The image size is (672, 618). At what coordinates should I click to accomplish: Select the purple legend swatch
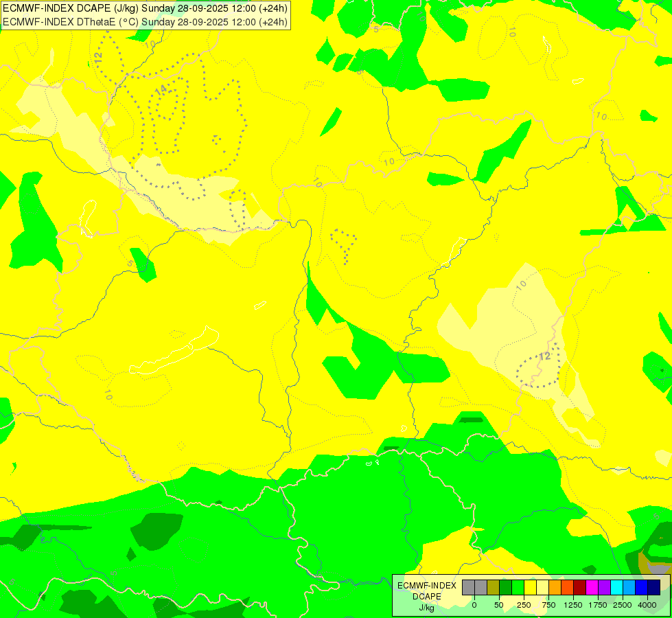pos(605,588)
